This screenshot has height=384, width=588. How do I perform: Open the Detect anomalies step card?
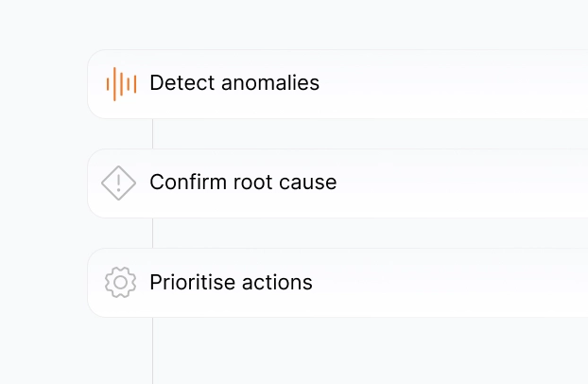(425, 84)
